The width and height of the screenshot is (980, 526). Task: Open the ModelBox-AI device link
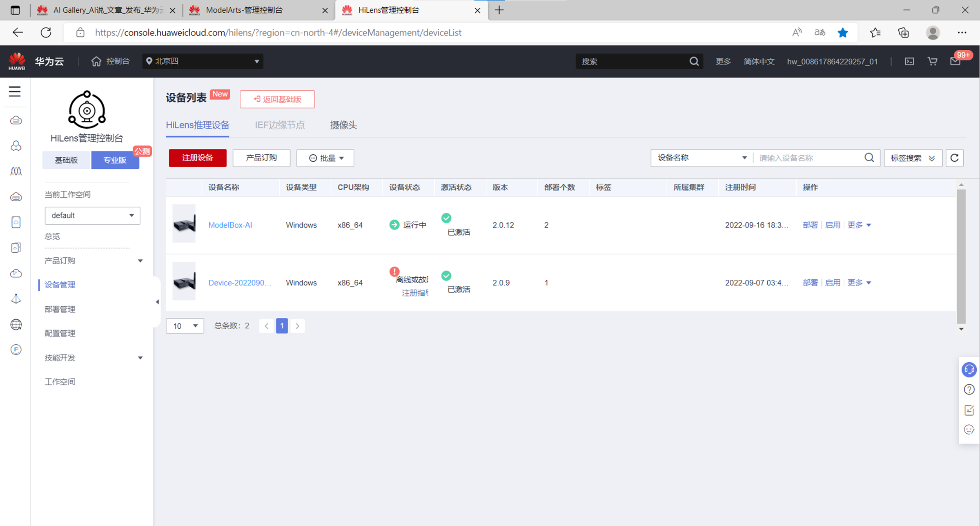(x=230, y=225)
